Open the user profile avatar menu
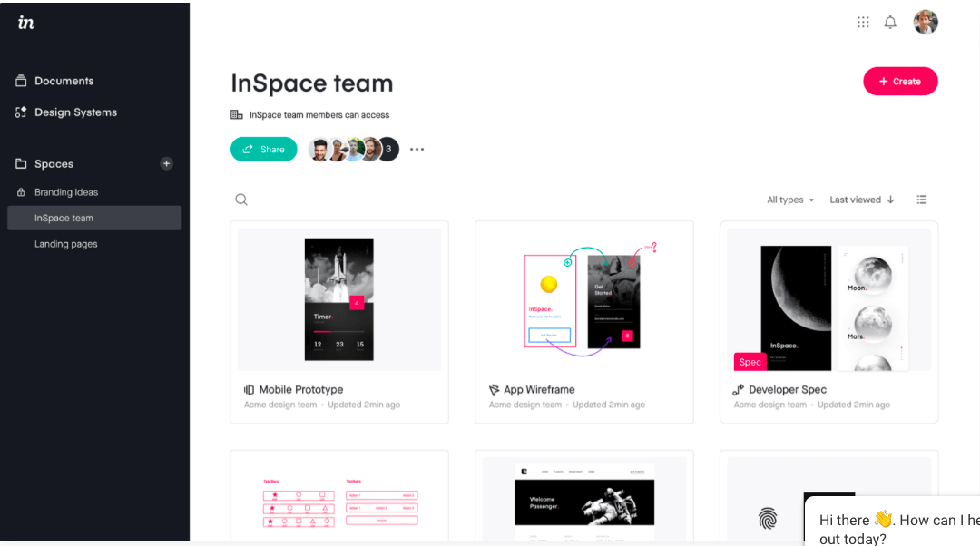 pos(925,23)
